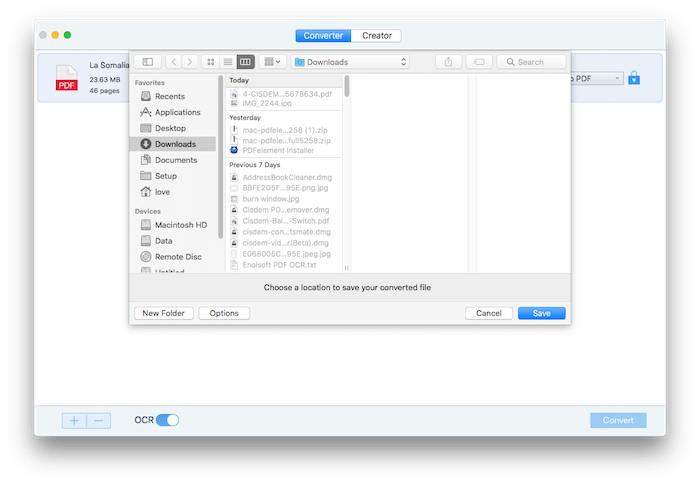The image size is (700, 485).
Task: Open the Options button
Action: click(224, 314)
